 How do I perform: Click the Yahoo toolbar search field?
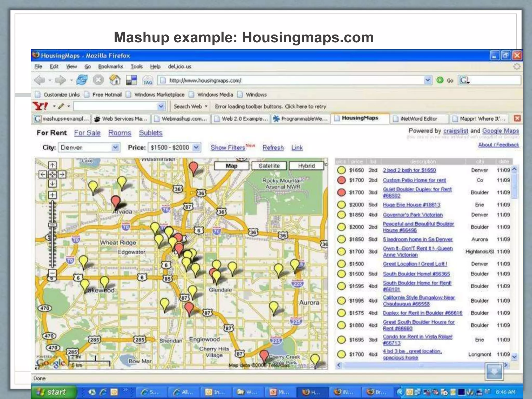point(119,106)
